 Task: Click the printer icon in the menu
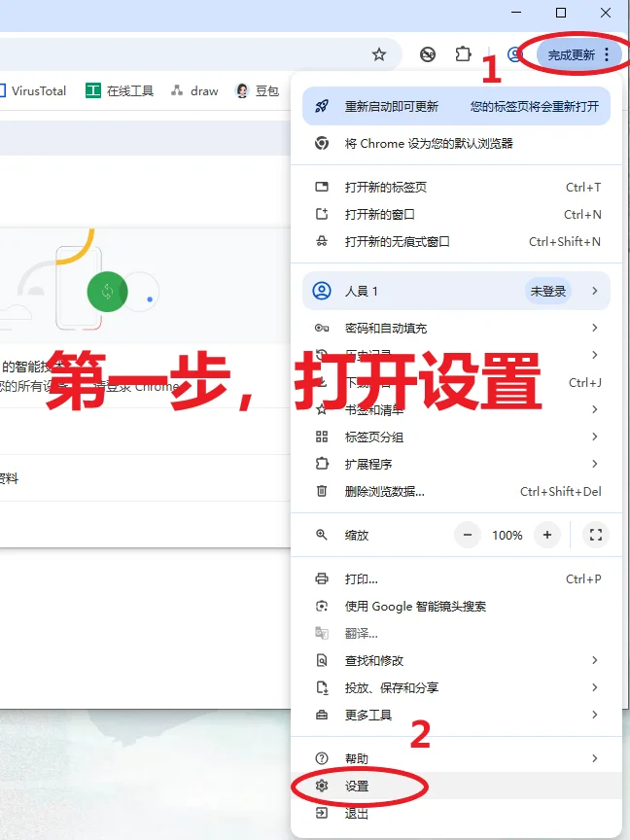(x=322, y=579)
